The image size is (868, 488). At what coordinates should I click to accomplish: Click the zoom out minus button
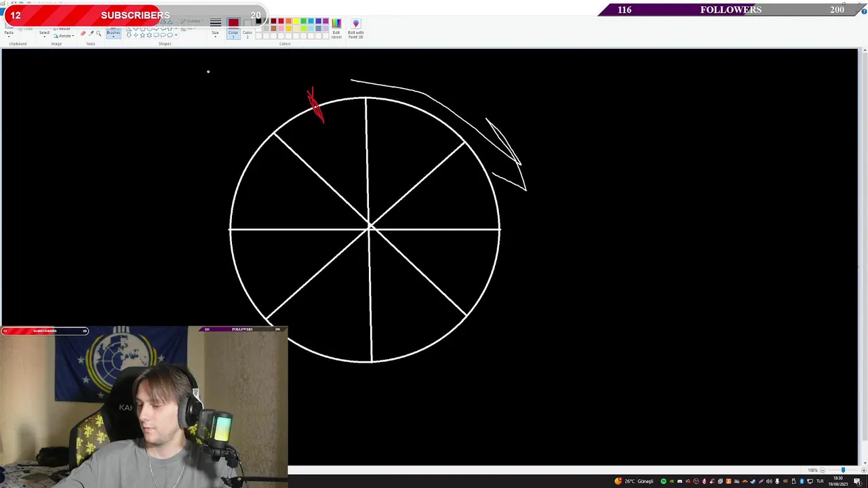[823, 470]
